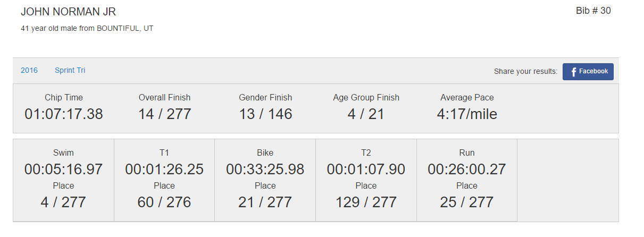
Task: Select the Bike split time 00:33:25.98
Action: click(265, 170)
